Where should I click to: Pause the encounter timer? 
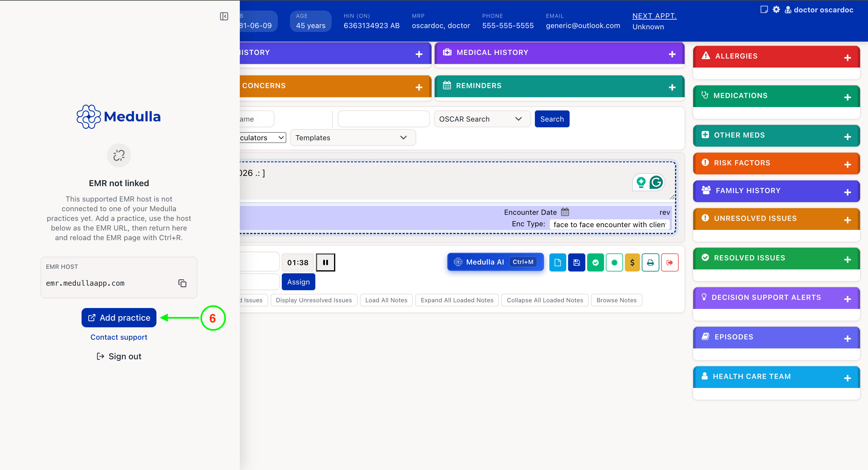326,262
